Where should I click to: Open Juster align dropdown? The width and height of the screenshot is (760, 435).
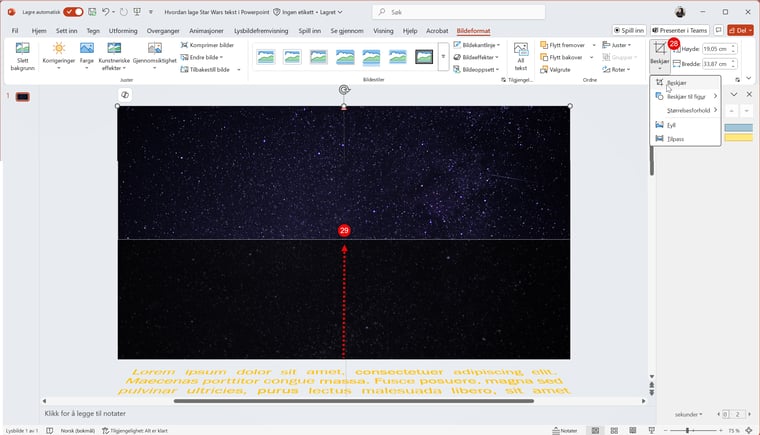tap(617, 45)
